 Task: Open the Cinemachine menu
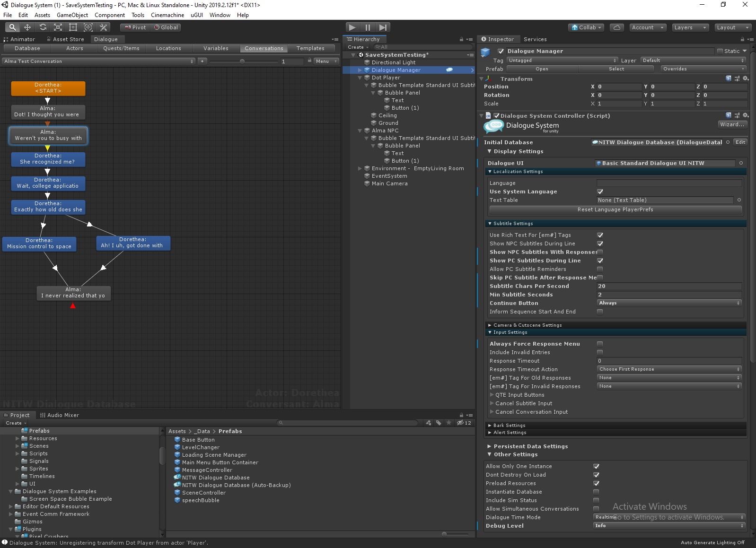[167, 15]
